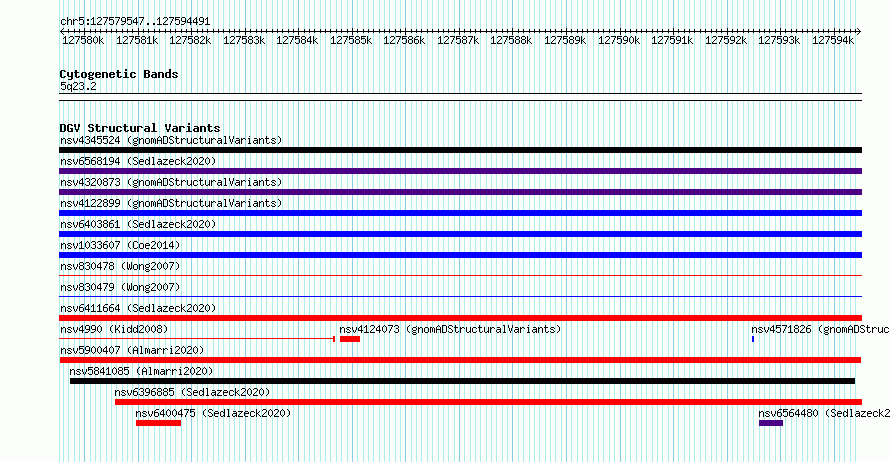
Task: Click the thin blue line under nsv830479
Action: (460, 297)
